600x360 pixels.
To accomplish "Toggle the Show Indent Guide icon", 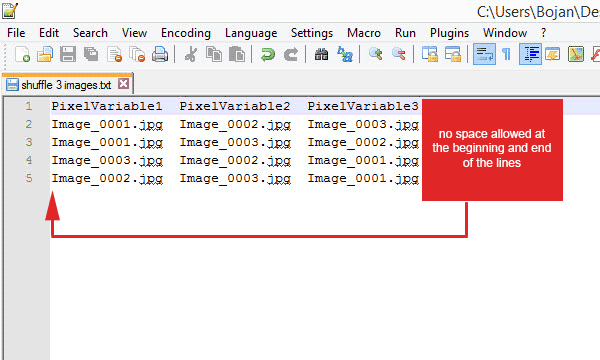I will click(530, 54).
